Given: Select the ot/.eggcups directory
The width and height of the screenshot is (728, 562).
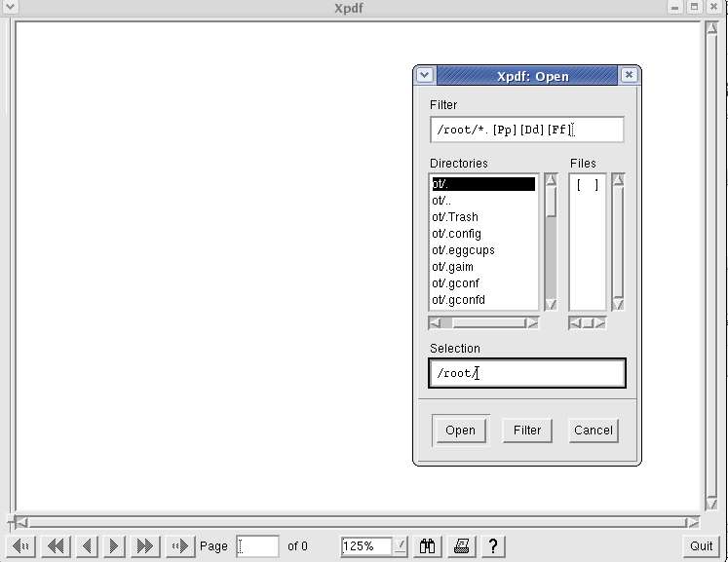Looking at the screenshot, I should click(x=483, y=250).
